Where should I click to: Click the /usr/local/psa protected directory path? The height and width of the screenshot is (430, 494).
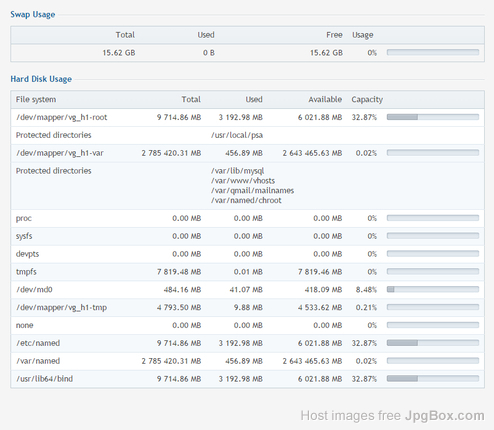tap(237, 135)
